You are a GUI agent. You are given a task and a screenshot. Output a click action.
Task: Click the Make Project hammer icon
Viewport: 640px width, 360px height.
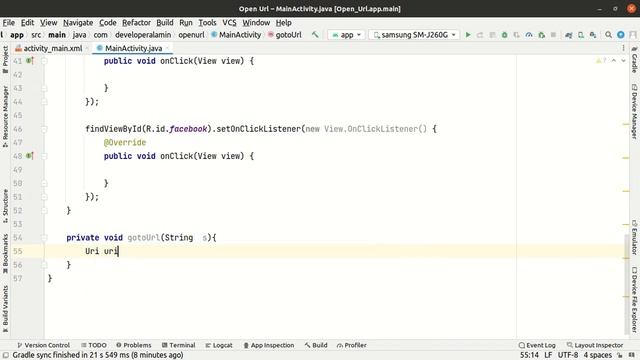[315, 35]
